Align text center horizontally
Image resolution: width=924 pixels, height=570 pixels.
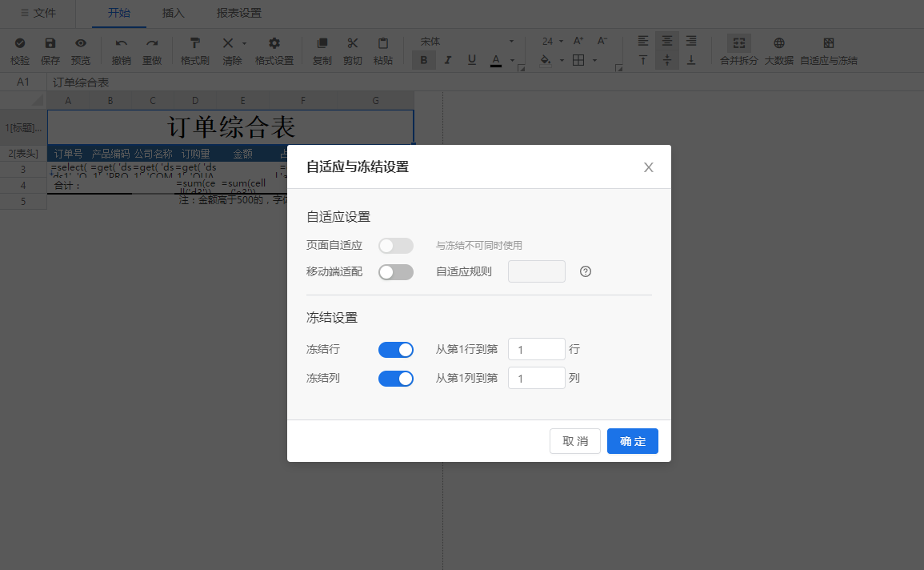pyautogui.click(x=667, y=41)
